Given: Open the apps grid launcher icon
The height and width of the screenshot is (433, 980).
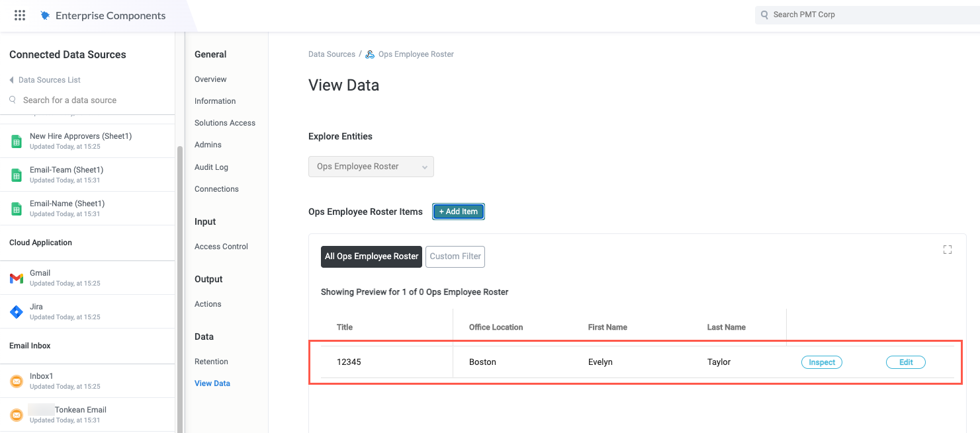Looking at the screenshot, I should click(20, 15).
